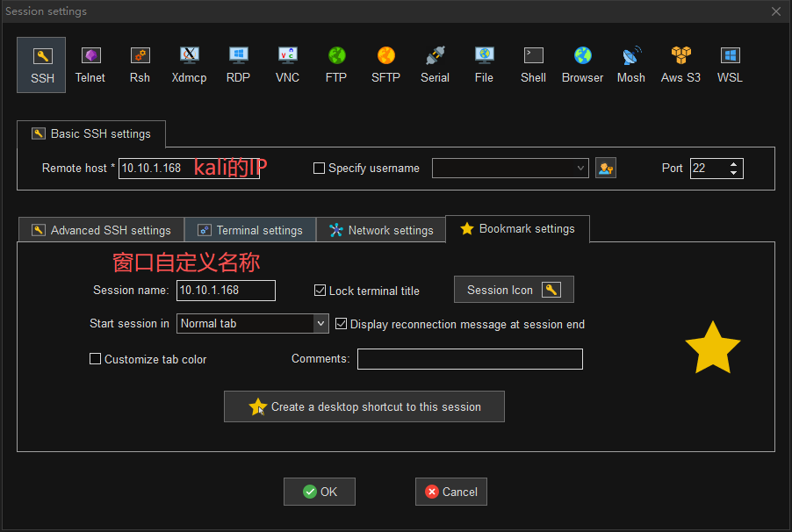Open the username dropdown list
This screenshot has width=792, height=532.
point(580,168)
